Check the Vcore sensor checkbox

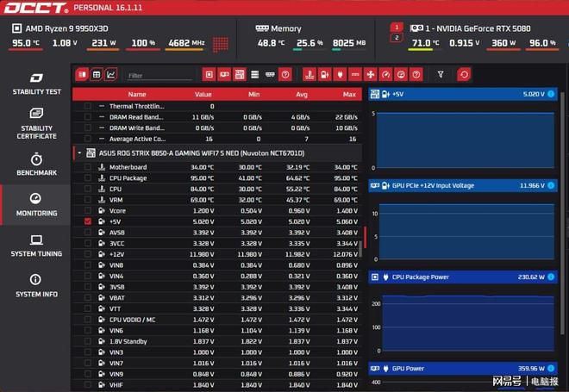[87, 211]
